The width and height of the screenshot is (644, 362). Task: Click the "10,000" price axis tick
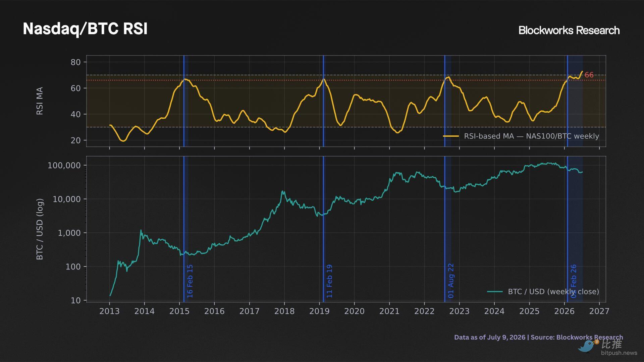[67, 199]
